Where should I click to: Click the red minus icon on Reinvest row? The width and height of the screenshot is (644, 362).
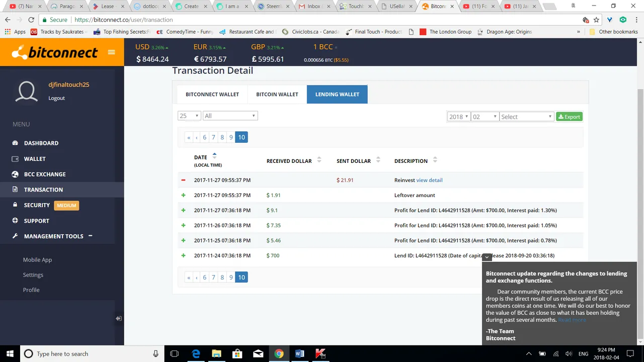183,180
